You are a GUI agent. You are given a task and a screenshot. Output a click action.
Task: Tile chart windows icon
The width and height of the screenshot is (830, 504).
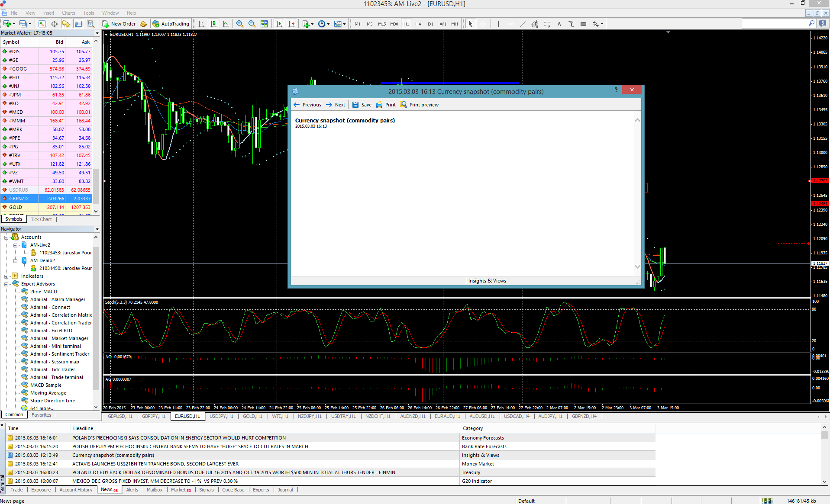point(264,24)
